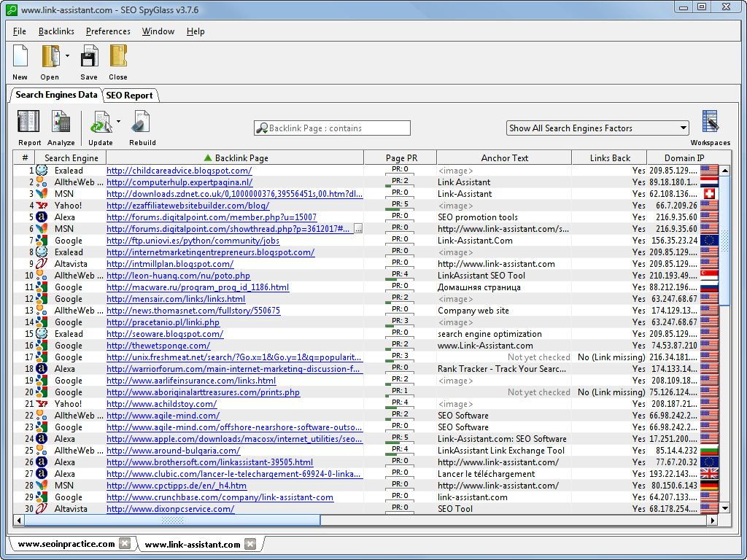Image resolution: width=747 pixels, height=560 pixels.
Task: Click the Alexa icon in row 5
Action: click(x=42, y=217)
